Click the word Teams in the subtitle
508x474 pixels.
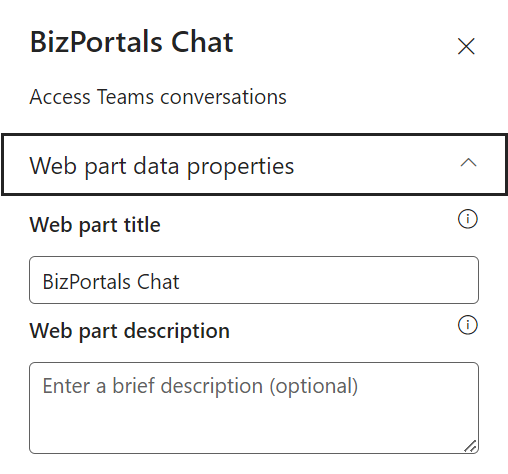tap(126, 97)
